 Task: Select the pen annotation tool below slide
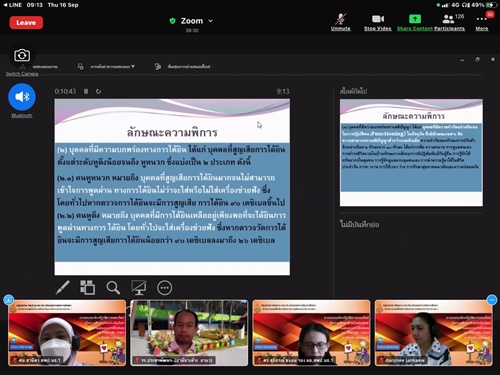point(62,287)
